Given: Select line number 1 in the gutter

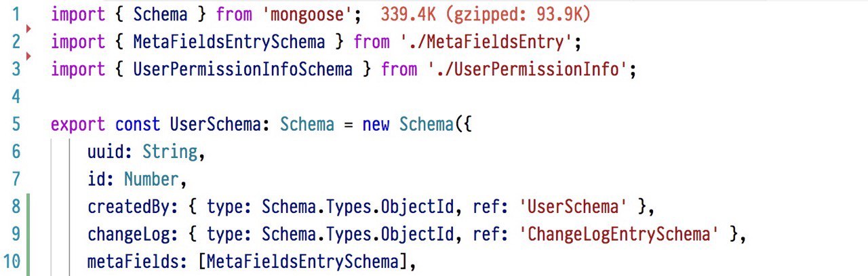Looking at the screenshot, I should click(x=16, y=14).
